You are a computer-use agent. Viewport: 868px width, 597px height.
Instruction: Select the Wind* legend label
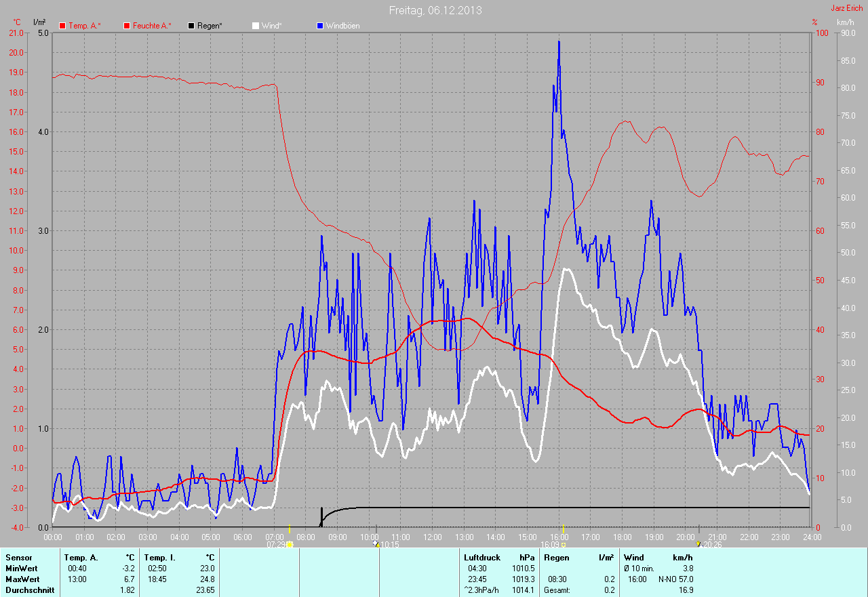(x=271, y=26)
